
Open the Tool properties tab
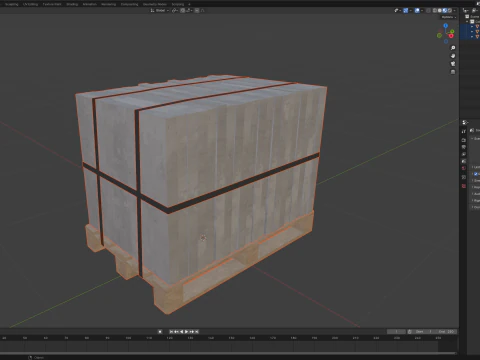(464, 131)
